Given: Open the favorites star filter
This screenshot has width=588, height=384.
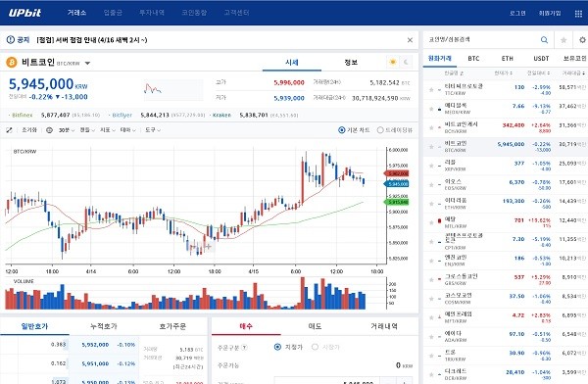Looking at the screenshot, I should point(563,40).
